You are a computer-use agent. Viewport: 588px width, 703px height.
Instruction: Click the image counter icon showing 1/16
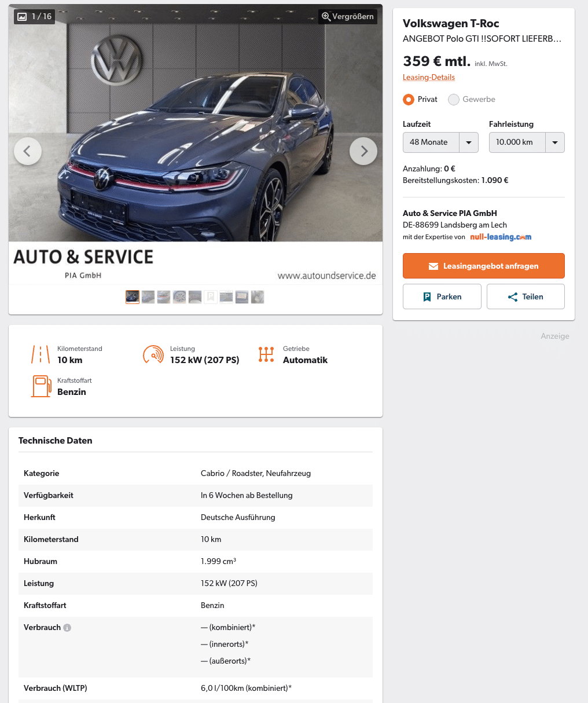coord(22,17)
